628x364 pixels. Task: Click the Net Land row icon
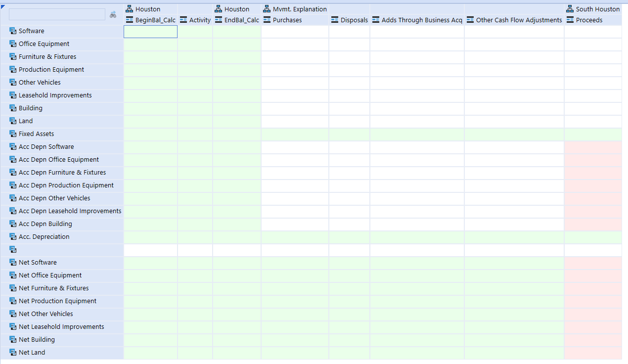[x=13, y=353]
